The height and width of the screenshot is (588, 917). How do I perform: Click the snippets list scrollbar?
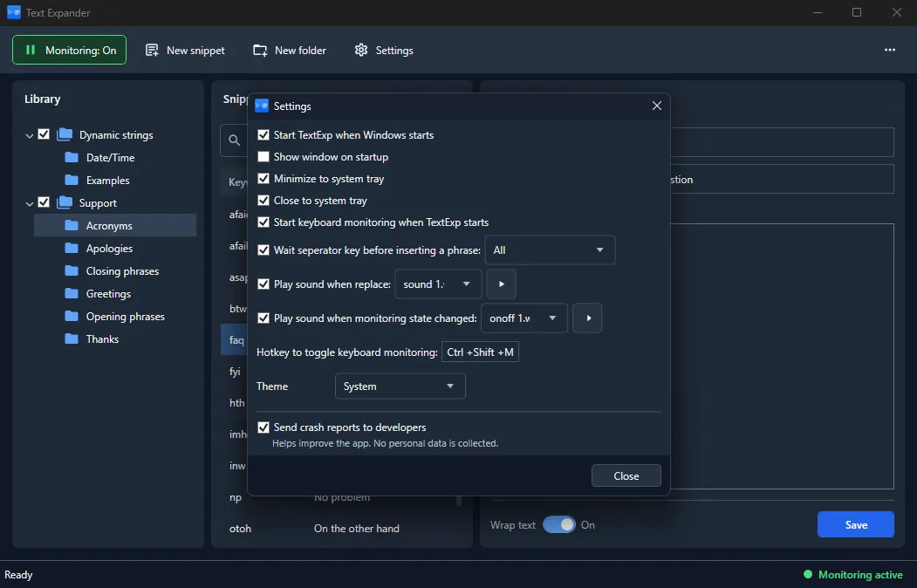459,501
